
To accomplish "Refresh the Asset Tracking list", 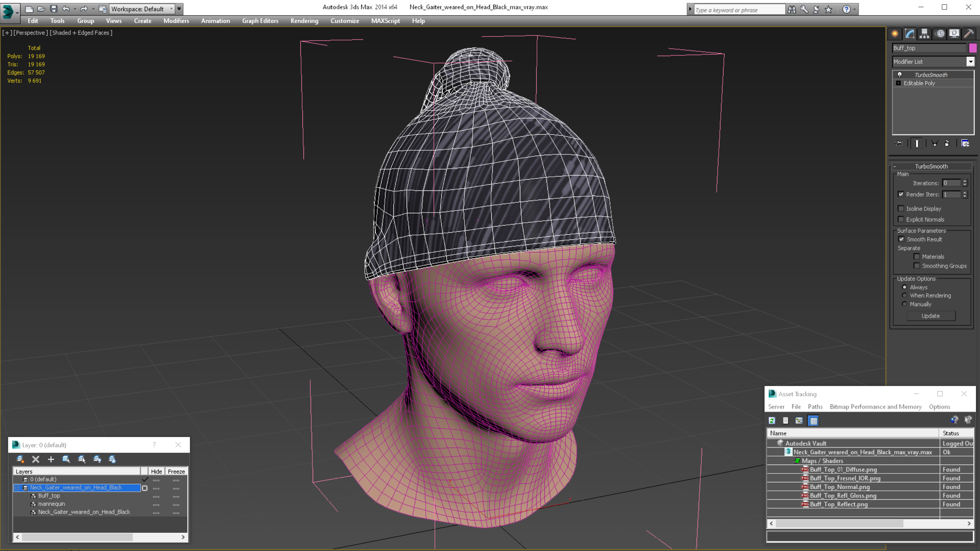I will click(x=772, y=421).
